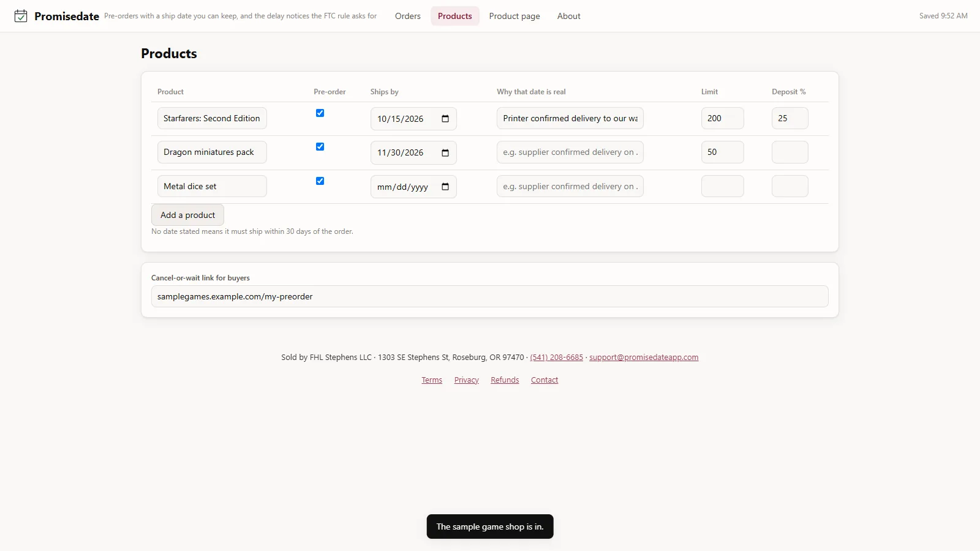Open date picker icon for Starfarers row
Screen dimensions: 980x551
(x=445, y=119)
